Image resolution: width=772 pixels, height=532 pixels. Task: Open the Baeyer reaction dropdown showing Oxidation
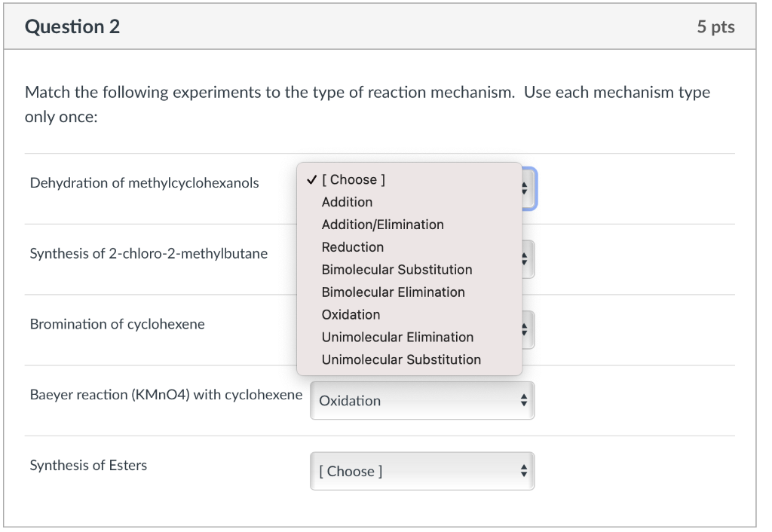(x=422, y=401)
